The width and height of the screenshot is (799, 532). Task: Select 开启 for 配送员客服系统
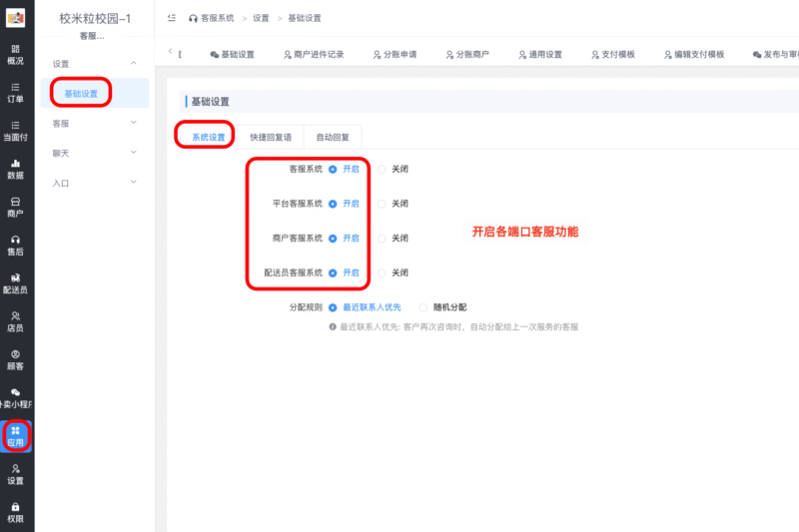(x=333, y=272)
